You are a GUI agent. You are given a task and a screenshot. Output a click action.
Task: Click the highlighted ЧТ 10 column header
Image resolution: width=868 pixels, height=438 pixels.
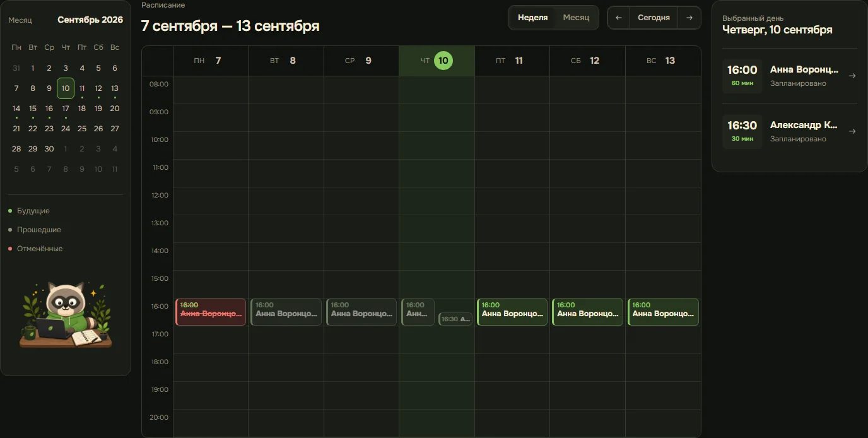click(437, 61)
